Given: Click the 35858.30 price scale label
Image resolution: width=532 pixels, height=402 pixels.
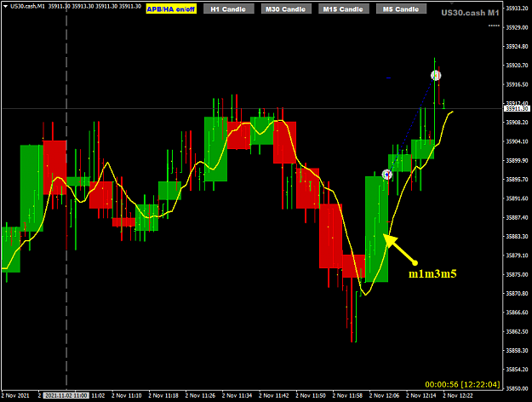Looking at the screenshot, I should coord(517,350).
